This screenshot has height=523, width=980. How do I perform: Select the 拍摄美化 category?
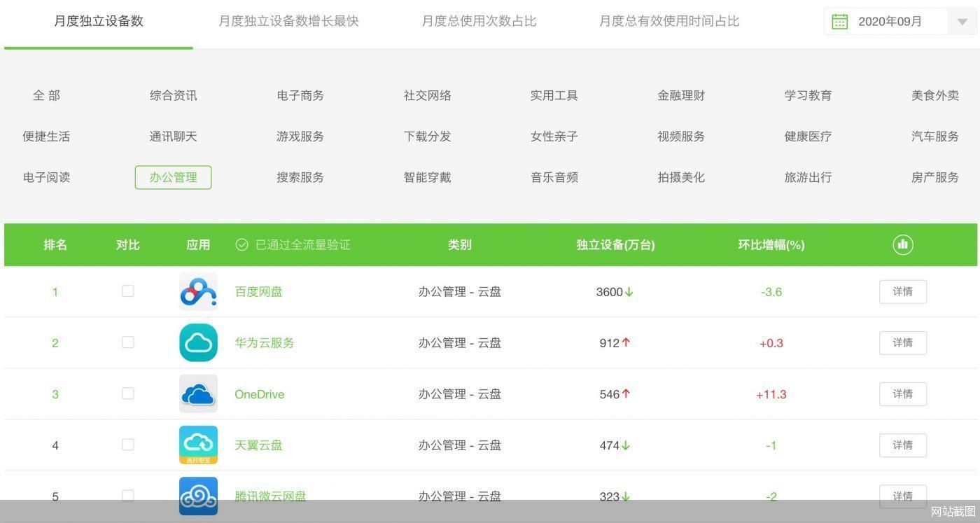tap(681, 177)
